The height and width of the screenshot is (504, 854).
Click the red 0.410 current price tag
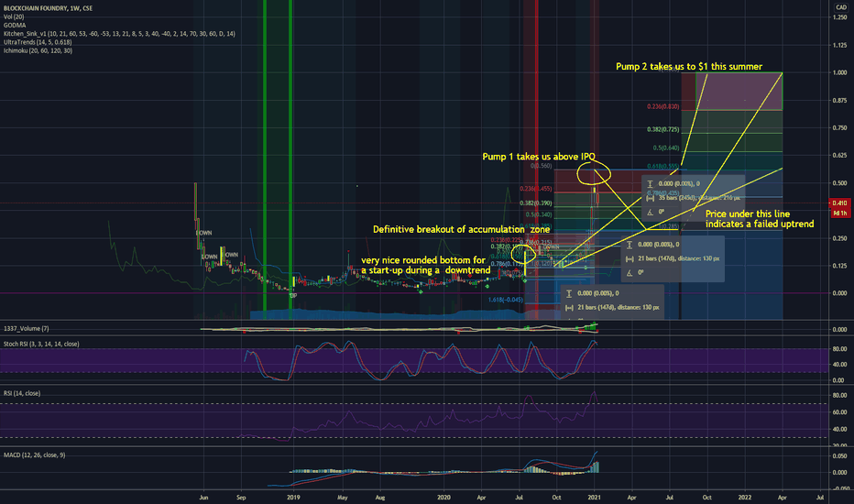click(x=839, y=203)
